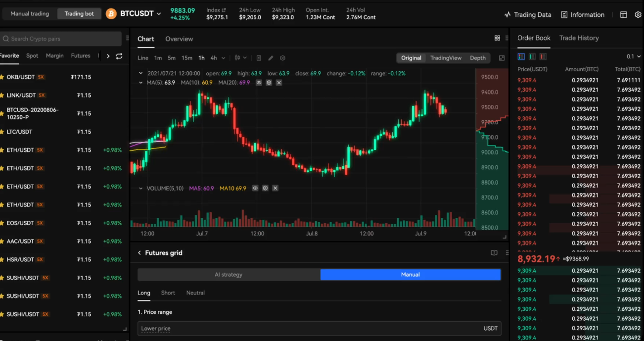Open Trading Data link
The image size is (644, 341).
(x=527, y=15)
